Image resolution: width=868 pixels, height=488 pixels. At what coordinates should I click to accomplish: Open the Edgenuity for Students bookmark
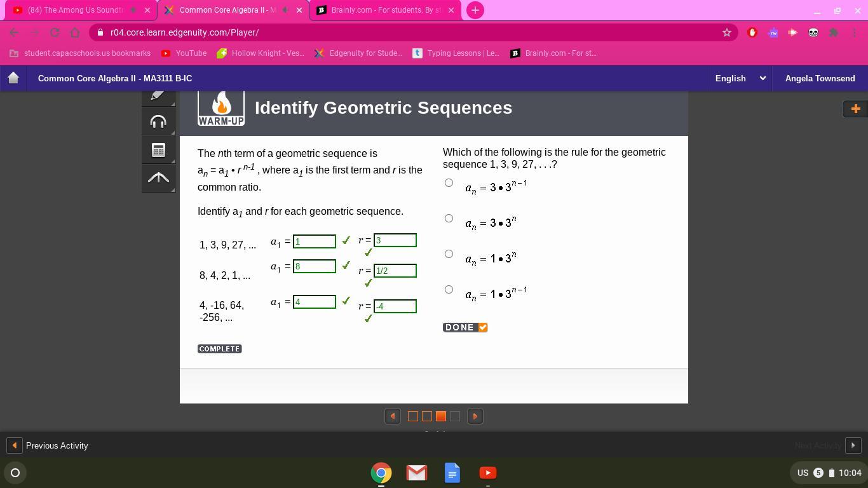pyautogui.click(x=358, y=53)
